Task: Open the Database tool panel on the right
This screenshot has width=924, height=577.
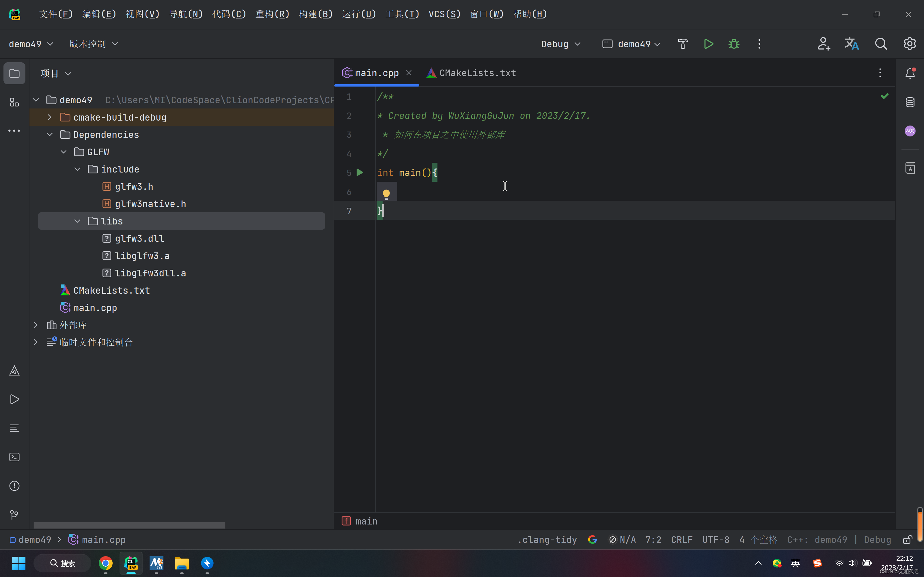Action: (910, 102)
